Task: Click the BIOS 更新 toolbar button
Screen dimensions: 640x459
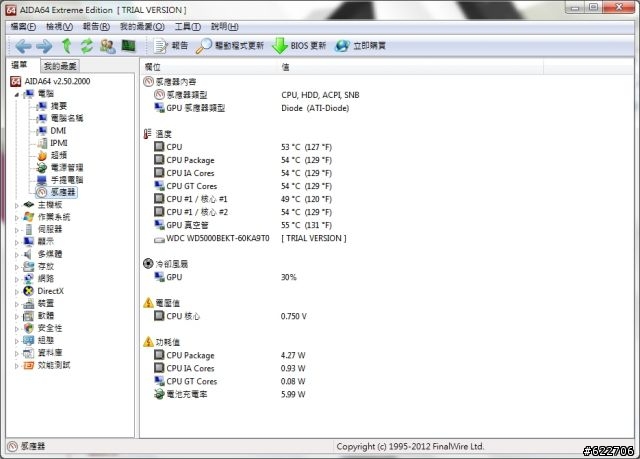Action: [299, 46]
